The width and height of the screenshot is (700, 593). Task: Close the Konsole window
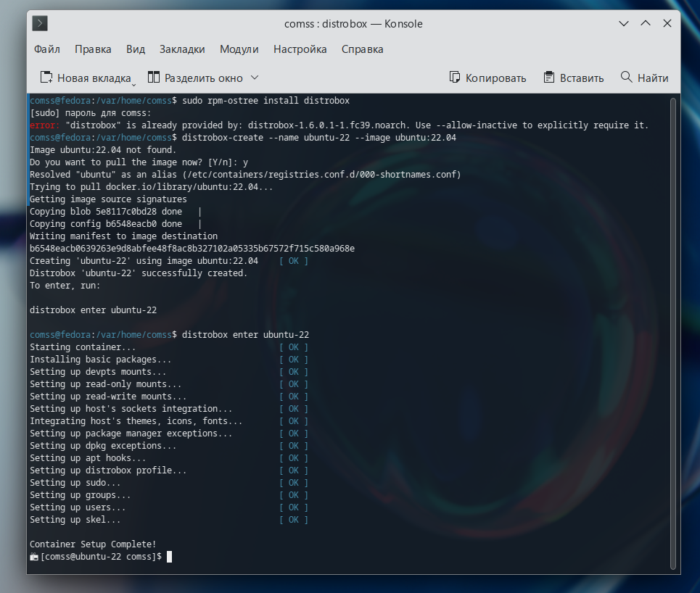tap(667, 23)
